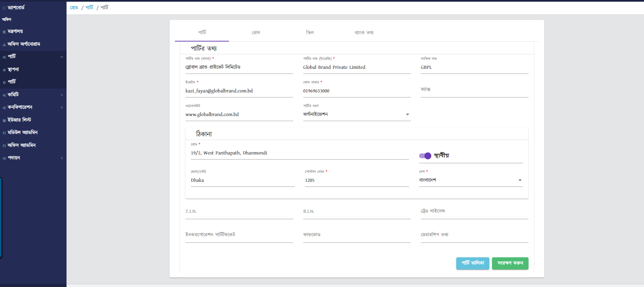Click the ইমেইল input field
The image size is (644, 287).
click(x=239, y=91)
